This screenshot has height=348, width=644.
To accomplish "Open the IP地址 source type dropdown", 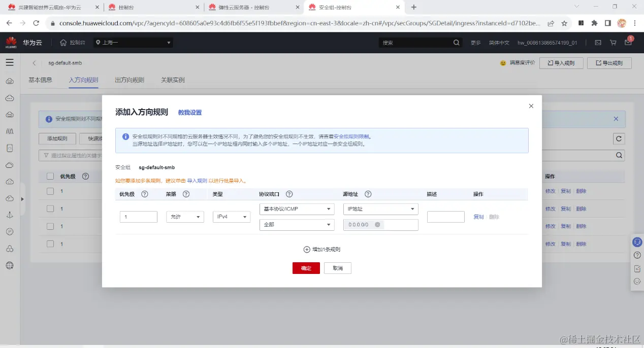I will (x=381, y=209).
